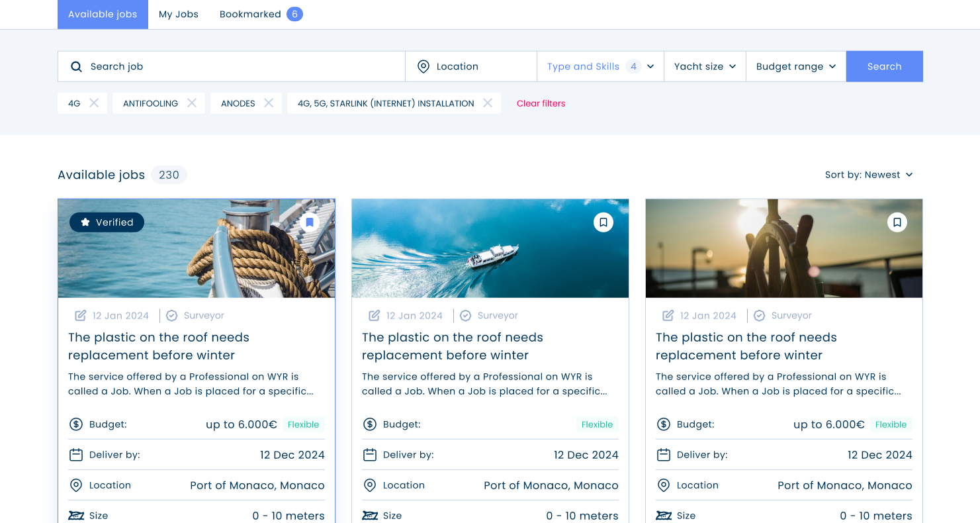
Task: Switch to the My Jobs tab
Action: 178,13
